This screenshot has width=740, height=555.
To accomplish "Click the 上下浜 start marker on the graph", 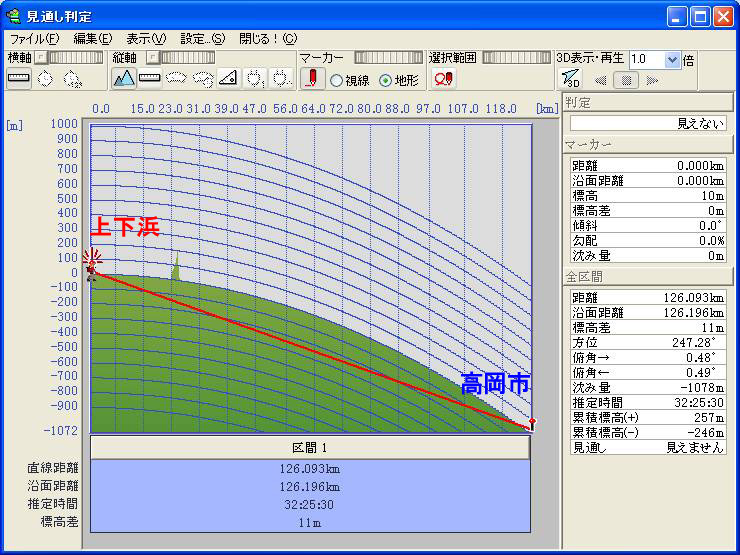I will click(x=92, y=266).
